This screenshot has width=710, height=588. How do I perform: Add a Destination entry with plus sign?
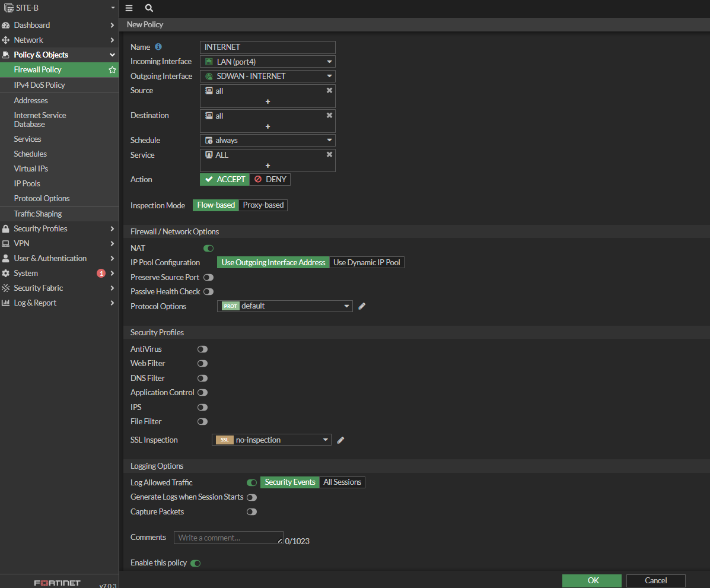(268, 126)
